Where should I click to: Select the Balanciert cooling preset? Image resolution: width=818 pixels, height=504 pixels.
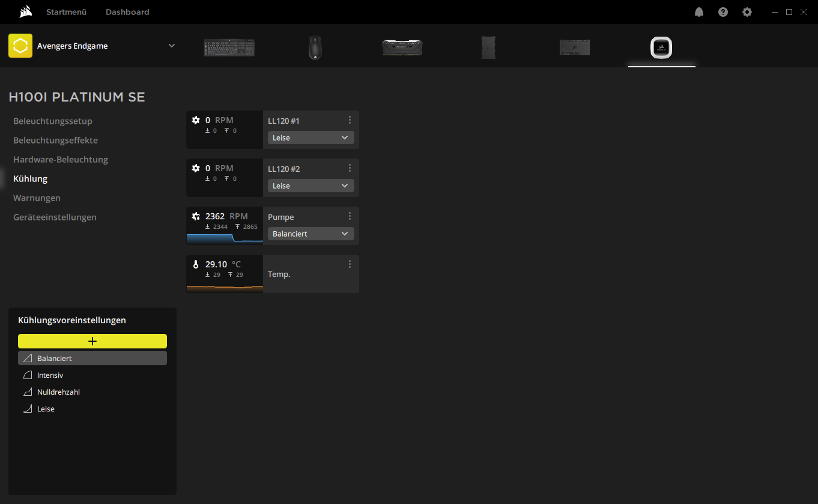(x=92, y=358)
